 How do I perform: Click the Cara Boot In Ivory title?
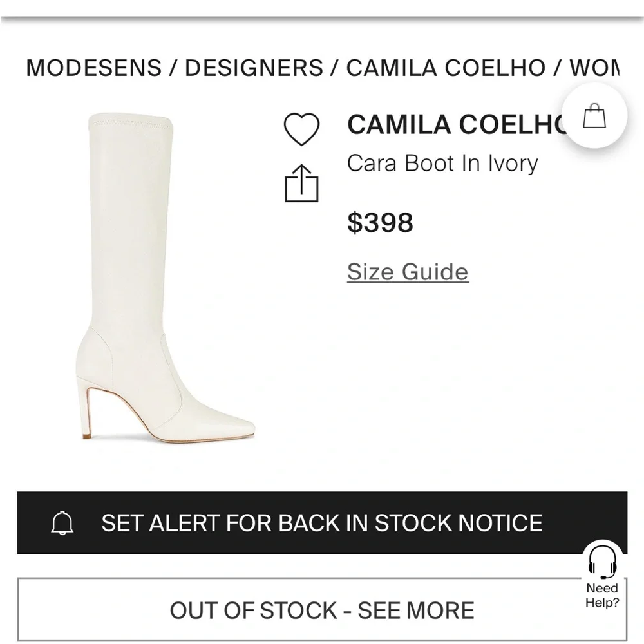[442, 164]
